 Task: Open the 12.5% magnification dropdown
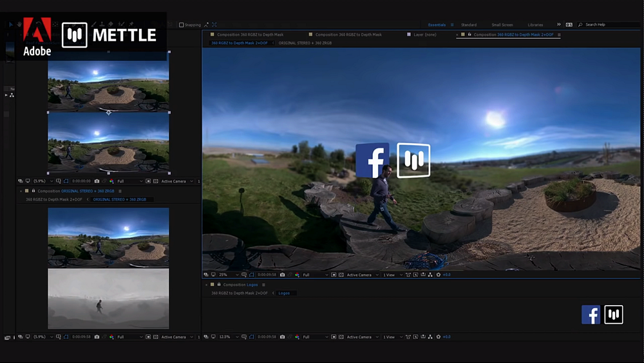[229, 337]
